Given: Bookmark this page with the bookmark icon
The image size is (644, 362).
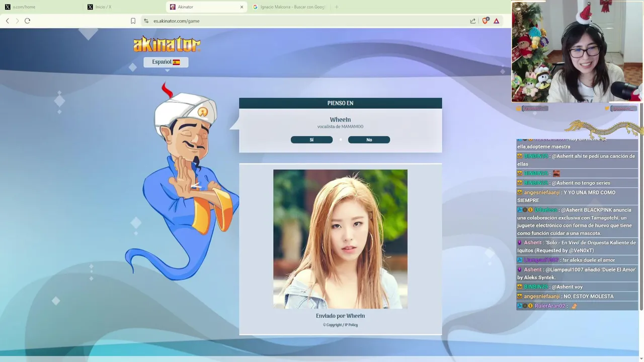Looking at the screenshot, I should (x=133, y=21).
